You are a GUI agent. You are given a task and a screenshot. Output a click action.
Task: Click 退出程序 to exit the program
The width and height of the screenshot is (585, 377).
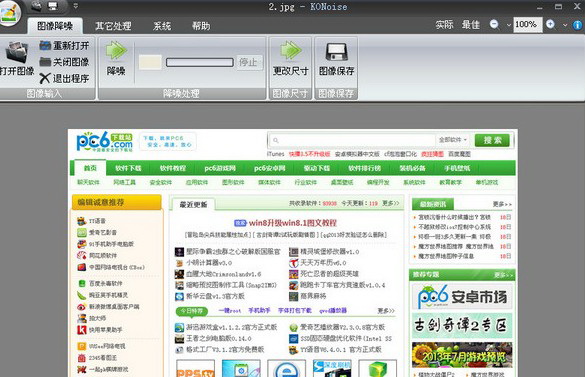coord(64,78)
